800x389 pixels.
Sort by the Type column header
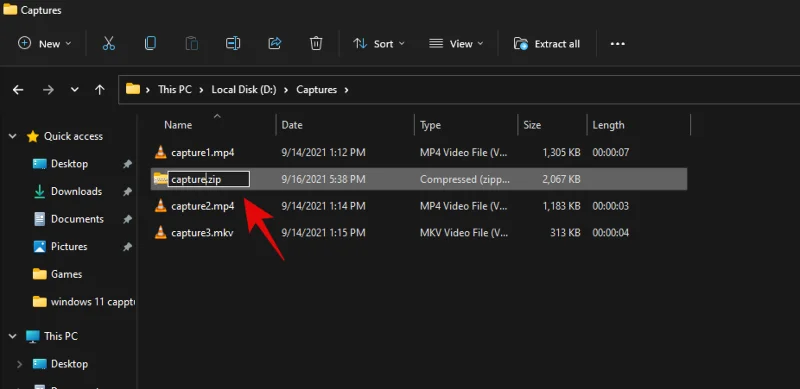430,125
